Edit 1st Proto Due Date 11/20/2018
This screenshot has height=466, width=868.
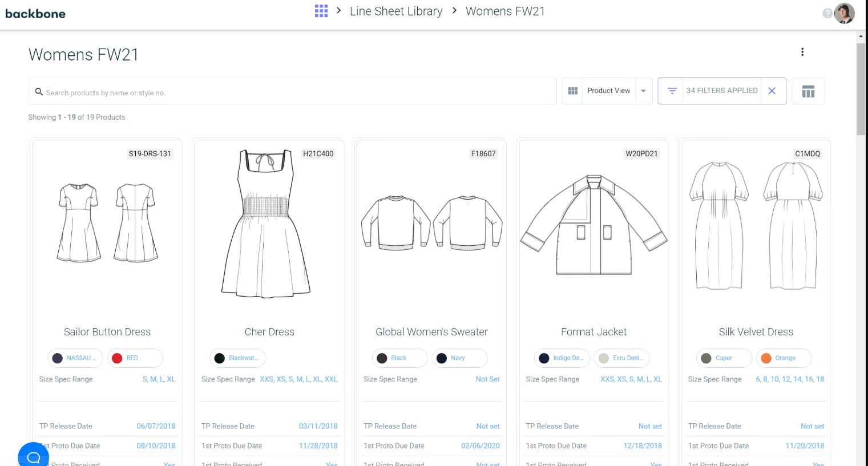(805, 446)
